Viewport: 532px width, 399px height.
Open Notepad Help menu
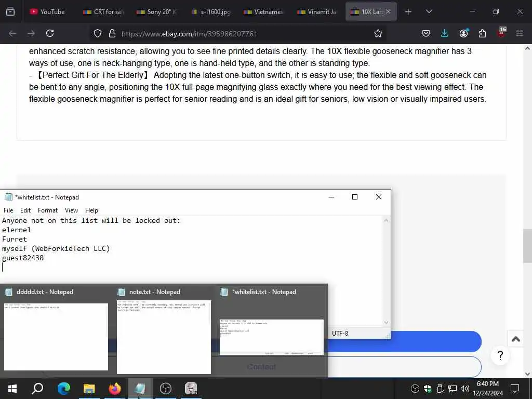pyautogui.click(x=91, y=210)
